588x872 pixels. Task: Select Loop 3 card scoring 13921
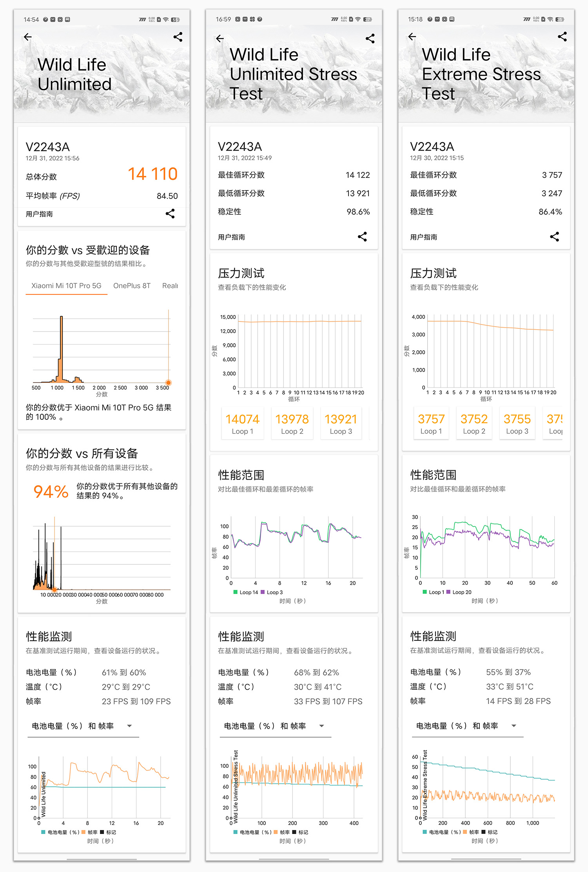pos(341,424)
